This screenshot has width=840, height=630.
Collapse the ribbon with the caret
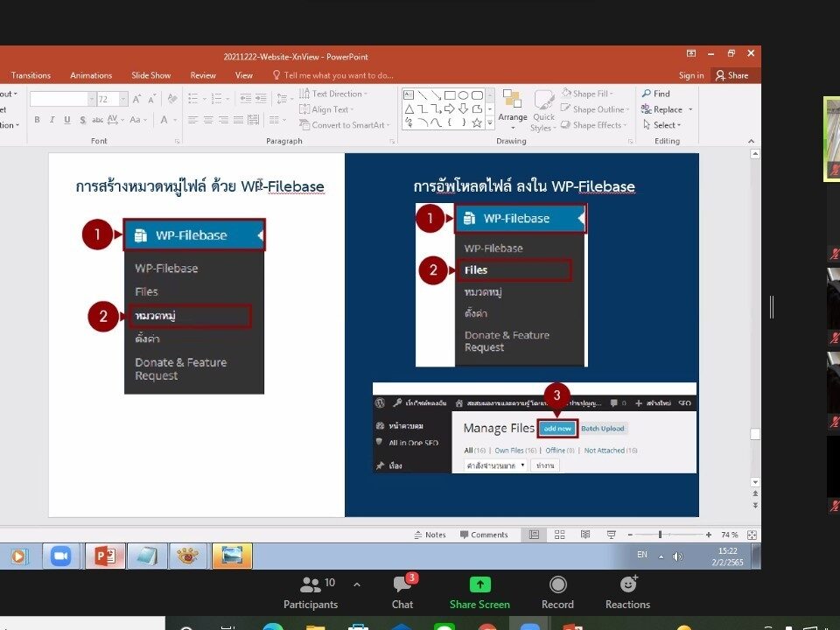pos(751,141)
